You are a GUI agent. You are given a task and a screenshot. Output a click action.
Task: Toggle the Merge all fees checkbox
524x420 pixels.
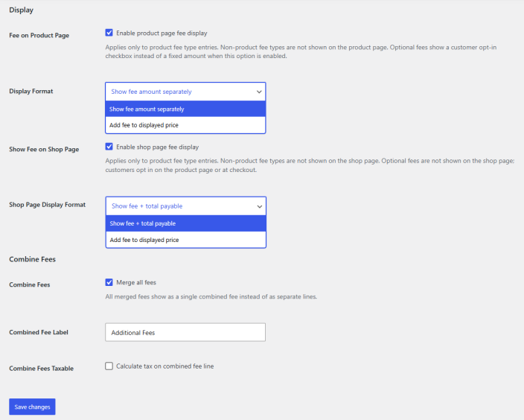(109, 282)
